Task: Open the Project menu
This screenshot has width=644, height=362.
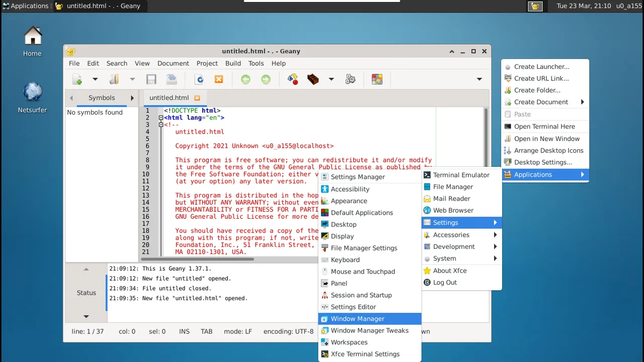Action: pos(207,63)
